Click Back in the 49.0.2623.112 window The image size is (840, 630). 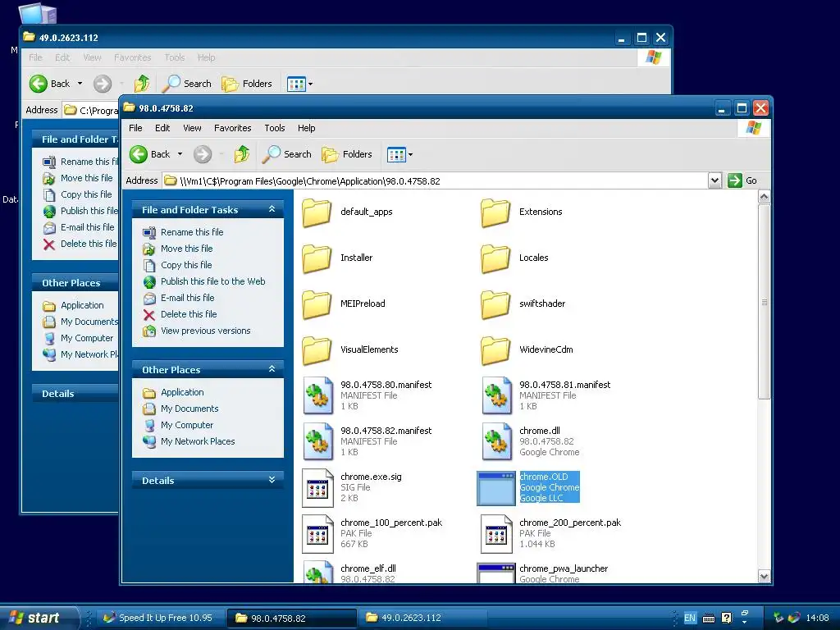(50, 84)
